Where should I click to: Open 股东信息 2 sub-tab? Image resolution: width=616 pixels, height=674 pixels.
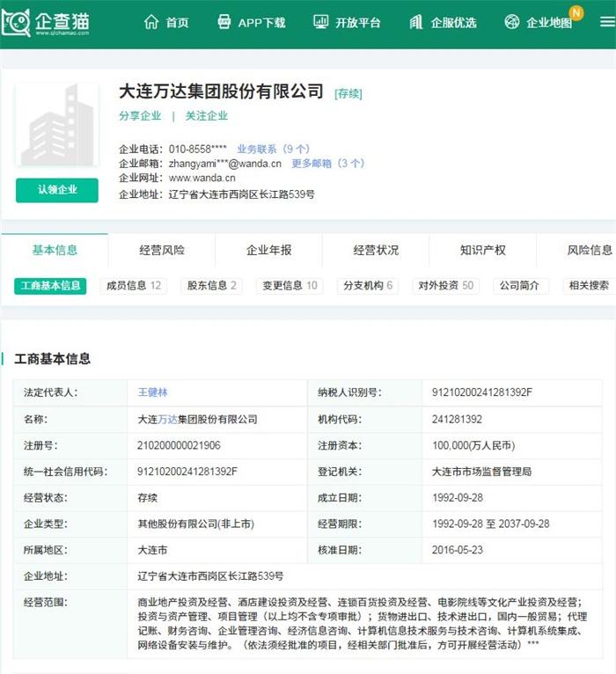pyautogui.click(x=211, y=286)
